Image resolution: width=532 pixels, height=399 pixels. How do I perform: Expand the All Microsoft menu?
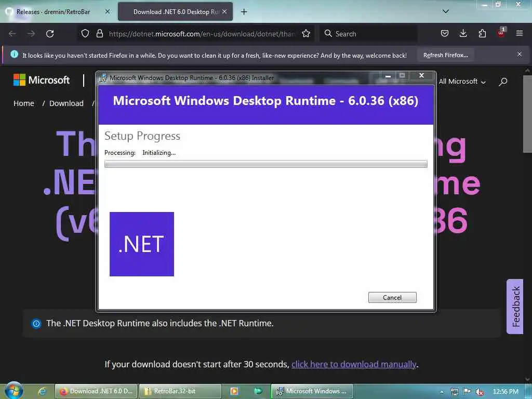462,82
